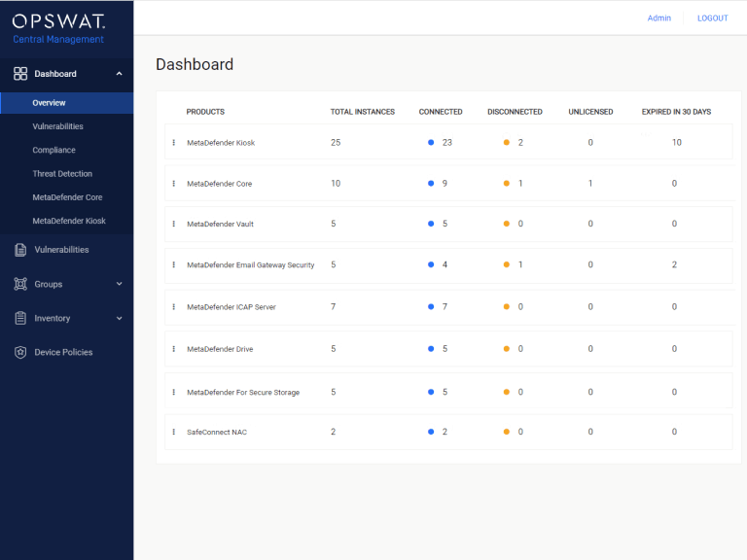
Task: Click the Admin link in the header
Action: click(x=658, y=18)
